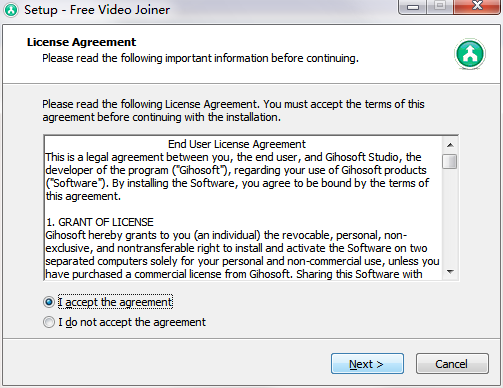503x388 pixels.
Task: Click the license box scroll-up arrow
Action: pos(450,145)
